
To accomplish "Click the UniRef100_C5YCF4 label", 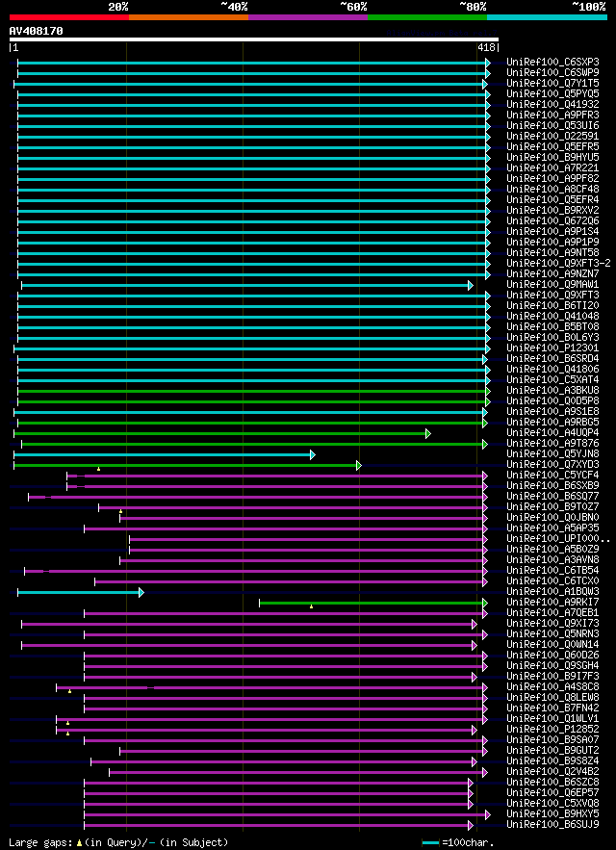I will [x=552, y=475].
